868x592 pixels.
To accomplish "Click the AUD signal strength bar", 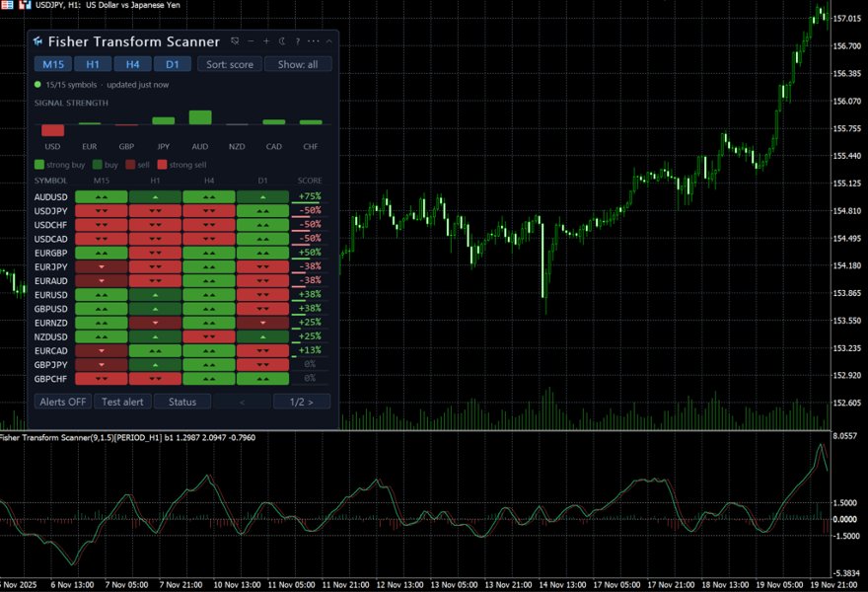I will click(x=200, y=117).
